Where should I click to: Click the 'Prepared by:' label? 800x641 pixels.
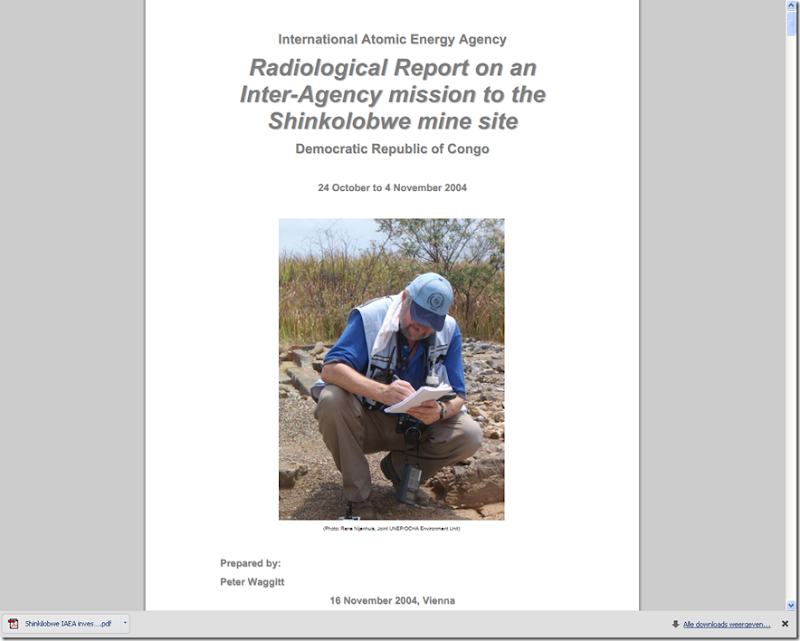(x=250, y=563)
